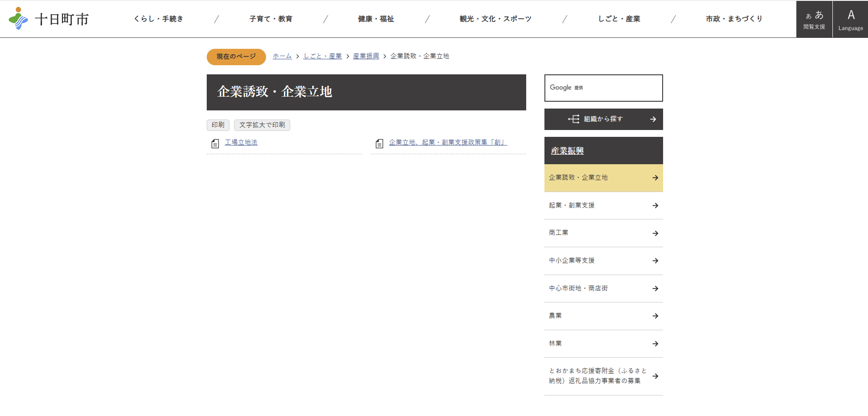Click the arrow next to 農業
Image resolution: width=868 pixels, height=416 pixels.
click(655, 316)
